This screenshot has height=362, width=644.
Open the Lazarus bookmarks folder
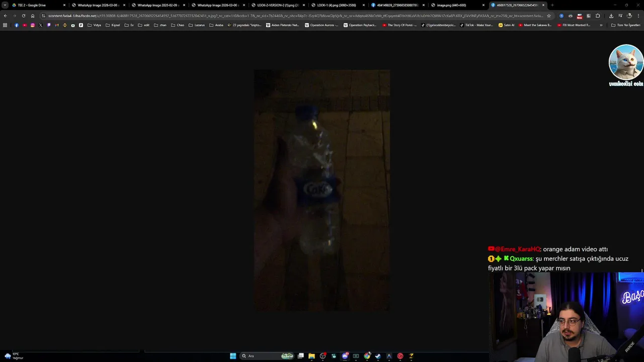(x=197, y=25)
